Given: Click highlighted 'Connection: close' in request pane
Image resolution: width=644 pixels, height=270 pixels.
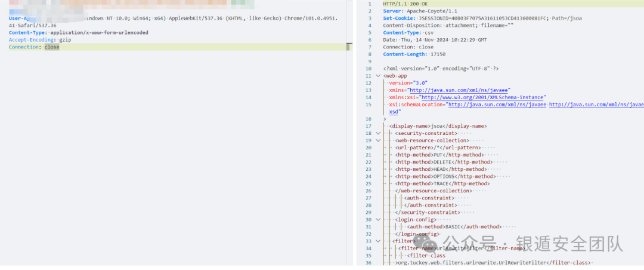Looking at the screenshot, I should coord(34,47).
